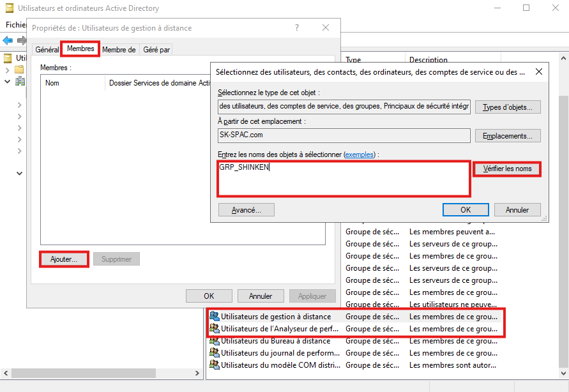569x392 pixels.
Task: Select the Géré par tab
Action: point(156,50)
